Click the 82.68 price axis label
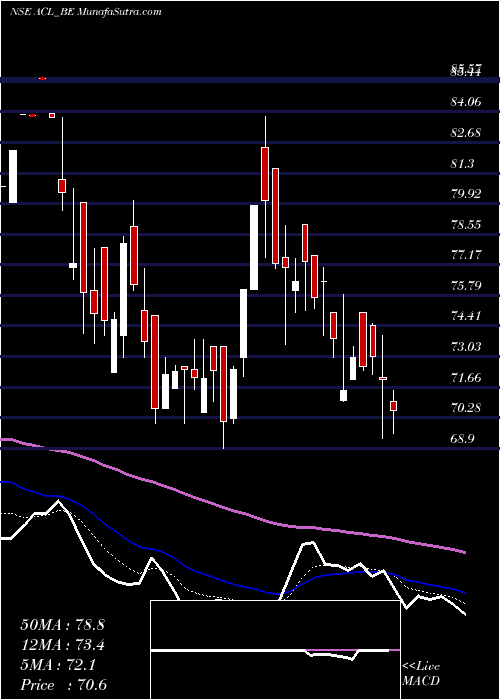 [467, 133]
